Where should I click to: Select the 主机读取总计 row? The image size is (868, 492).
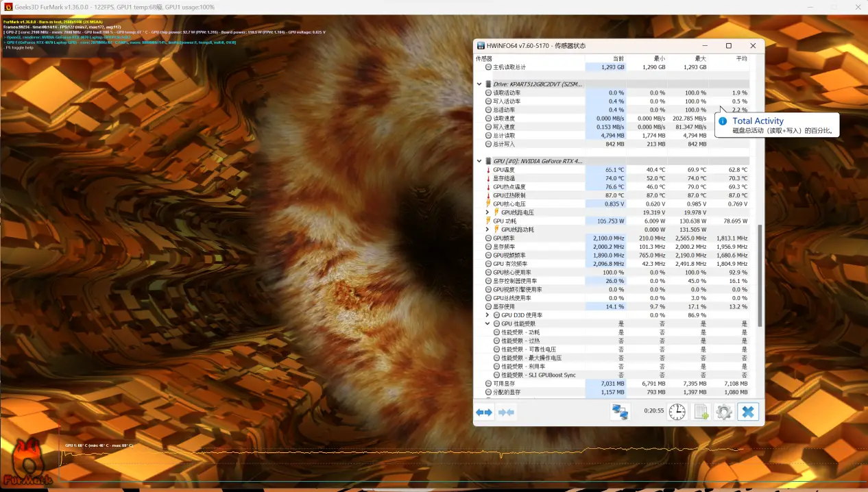click(x=612, y=67)
